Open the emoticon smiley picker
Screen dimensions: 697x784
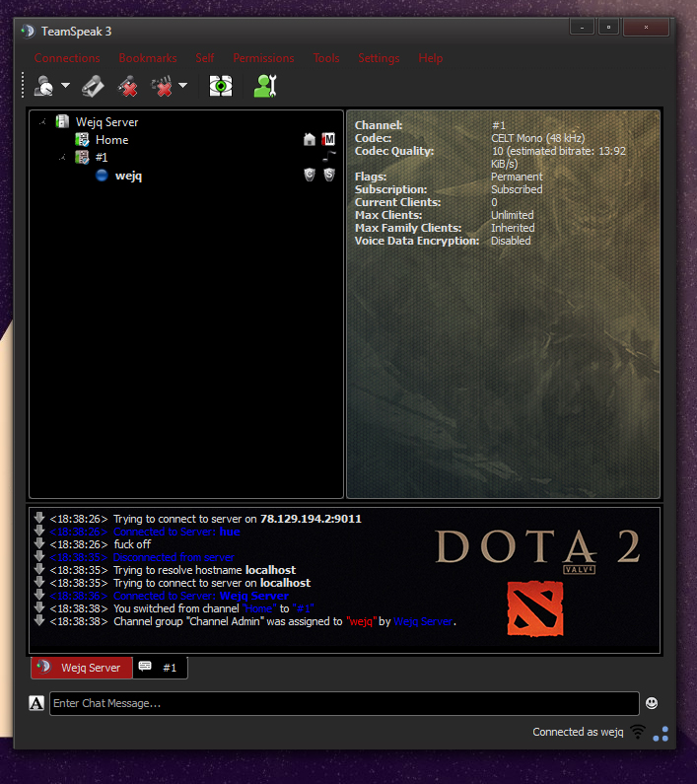652,703
